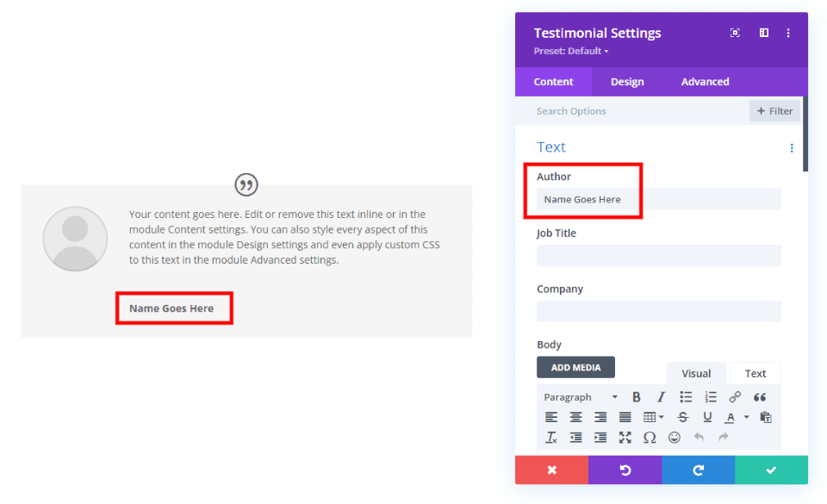Open the Filter options

(774, 110)
